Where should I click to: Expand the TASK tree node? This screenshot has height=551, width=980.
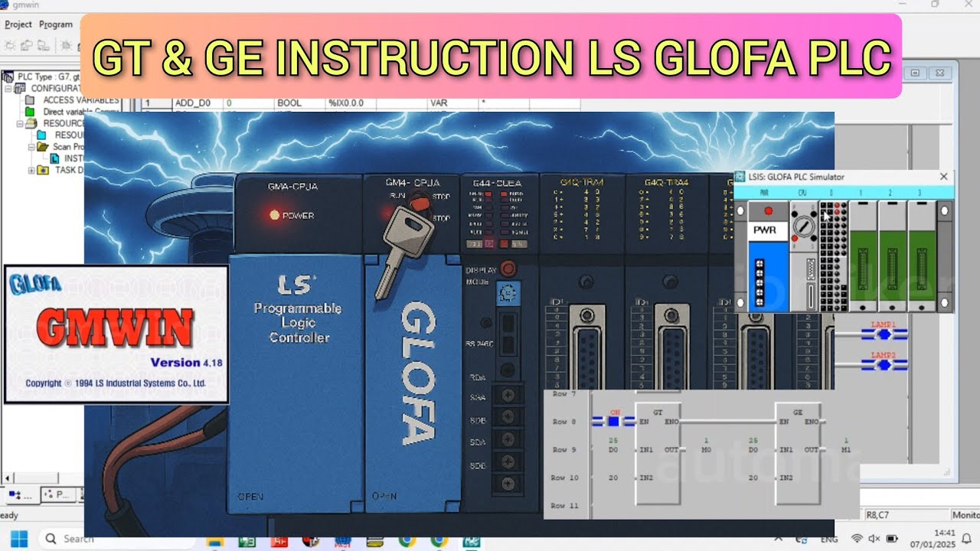tap(32, 170)
